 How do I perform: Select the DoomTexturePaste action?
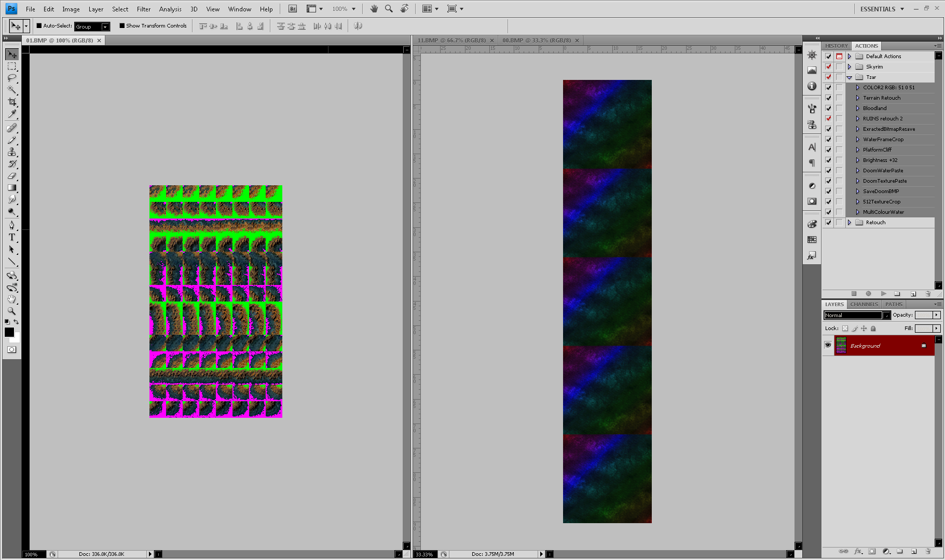885,181
